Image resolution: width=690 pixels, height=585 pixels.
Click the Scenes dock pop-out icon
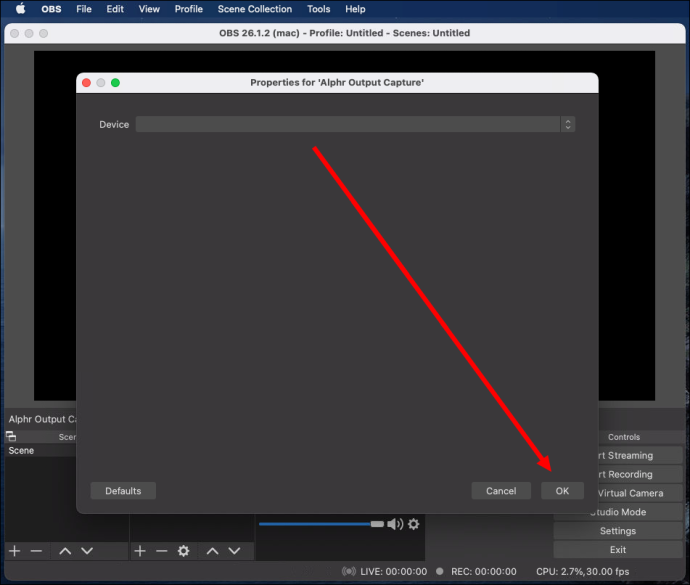click(11, 436)
